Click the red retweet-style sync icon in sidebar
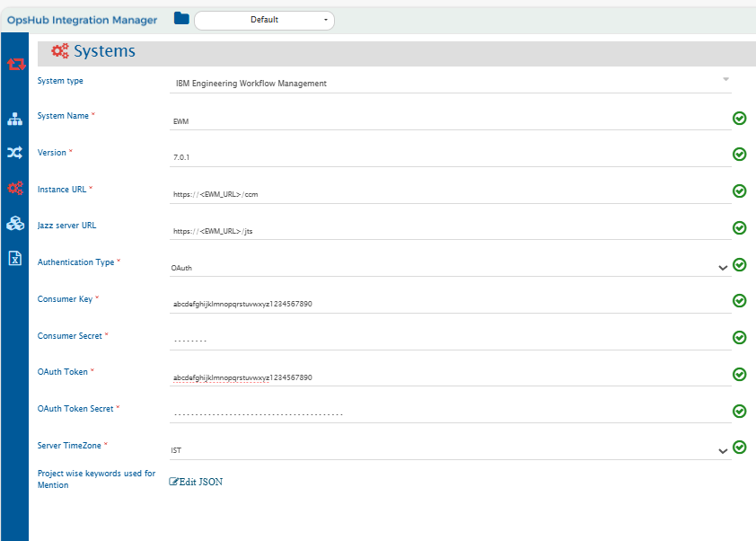This screenshot has height=541, width=756. 15,65
